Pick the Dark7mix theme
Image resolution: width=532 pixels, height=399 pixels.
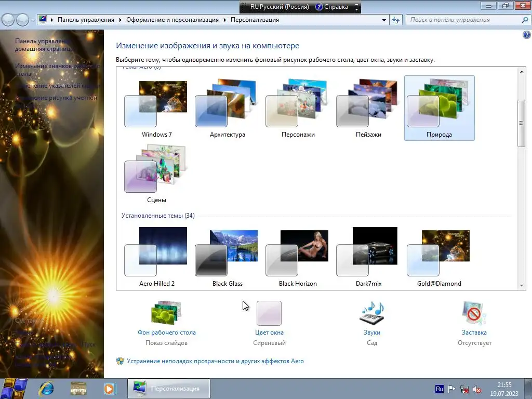(x=368, y=257)
